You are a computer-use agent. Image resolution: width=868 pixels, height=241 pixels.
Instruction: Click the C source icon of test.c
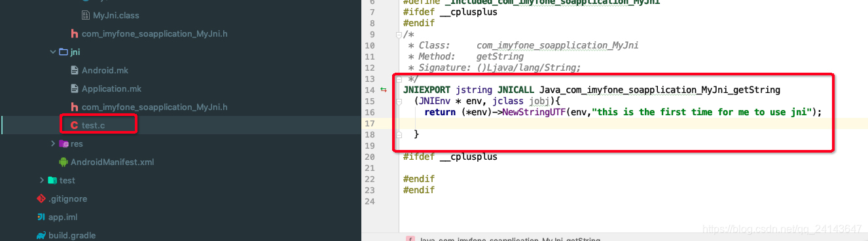coord(75,125)
